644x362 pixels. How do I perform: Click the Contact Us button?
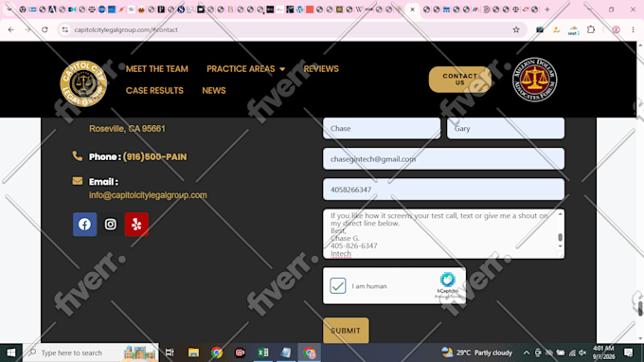pos(460,80)
